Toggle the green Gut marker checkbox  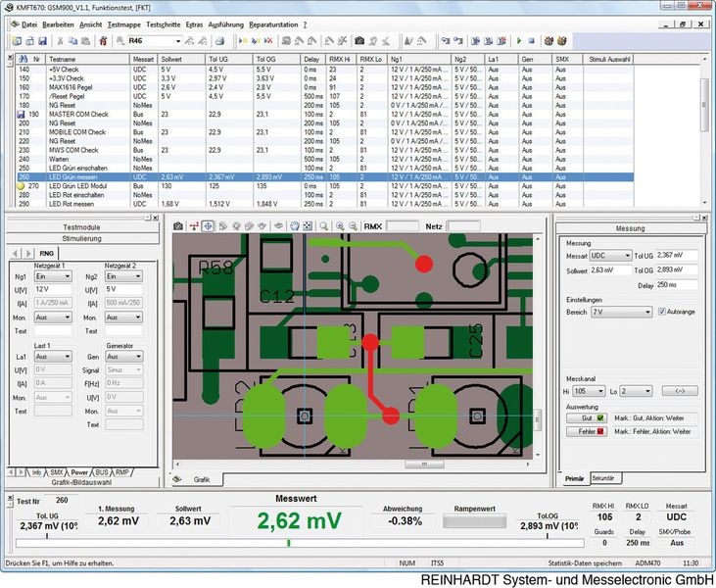click(599, 417)
